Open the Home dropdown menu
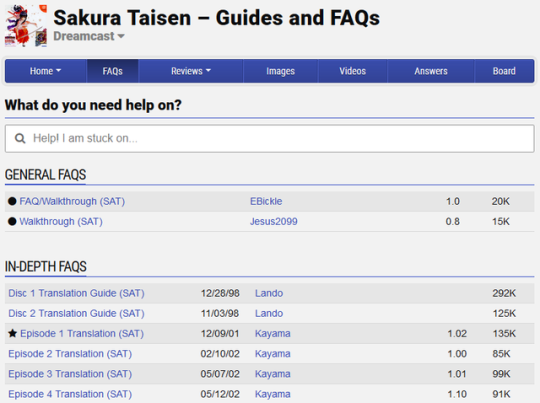540x403 pixels. click(45, 71)
